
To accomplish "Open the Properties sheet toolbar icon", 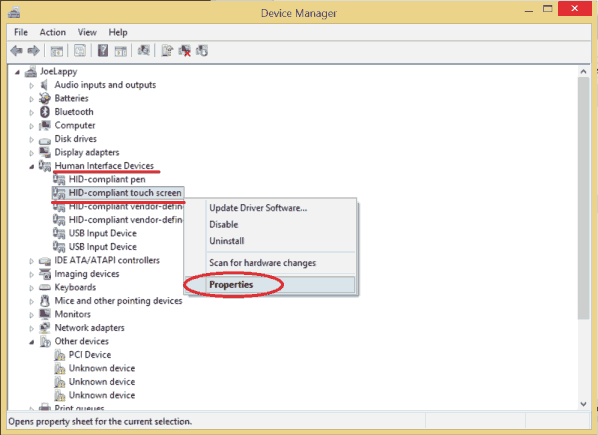I will click(x=80, y=50).
